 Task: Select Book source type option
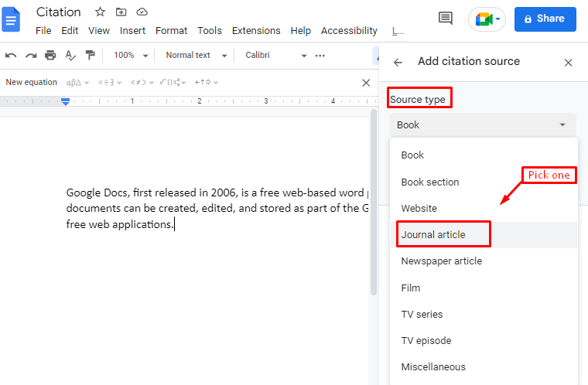484,155
